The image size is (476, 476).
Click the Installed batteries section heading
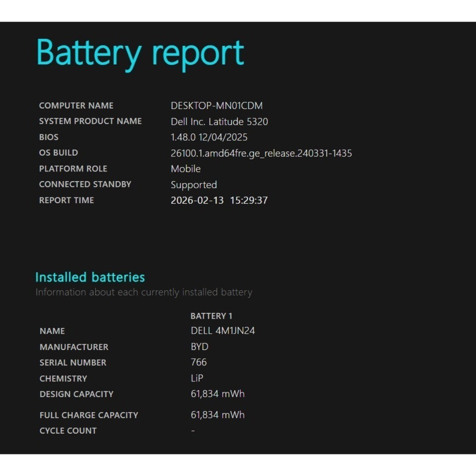pos(90,277)
